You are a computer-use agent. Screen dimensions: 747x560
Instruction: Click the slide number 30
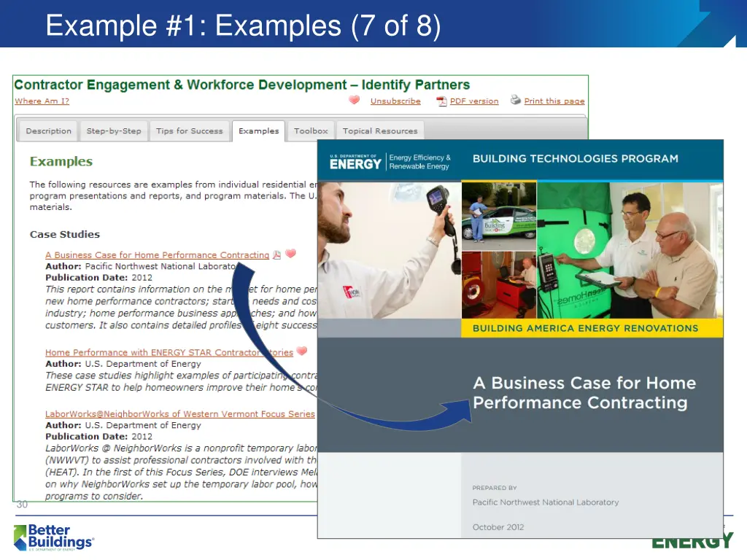click(22, 505)
